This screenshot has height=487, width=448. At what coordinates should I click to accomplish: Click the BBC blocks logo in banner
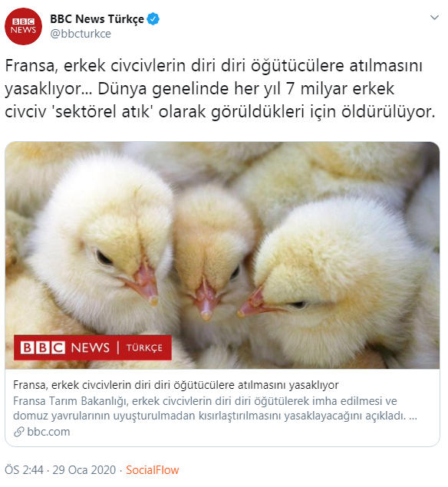[42, 347]
